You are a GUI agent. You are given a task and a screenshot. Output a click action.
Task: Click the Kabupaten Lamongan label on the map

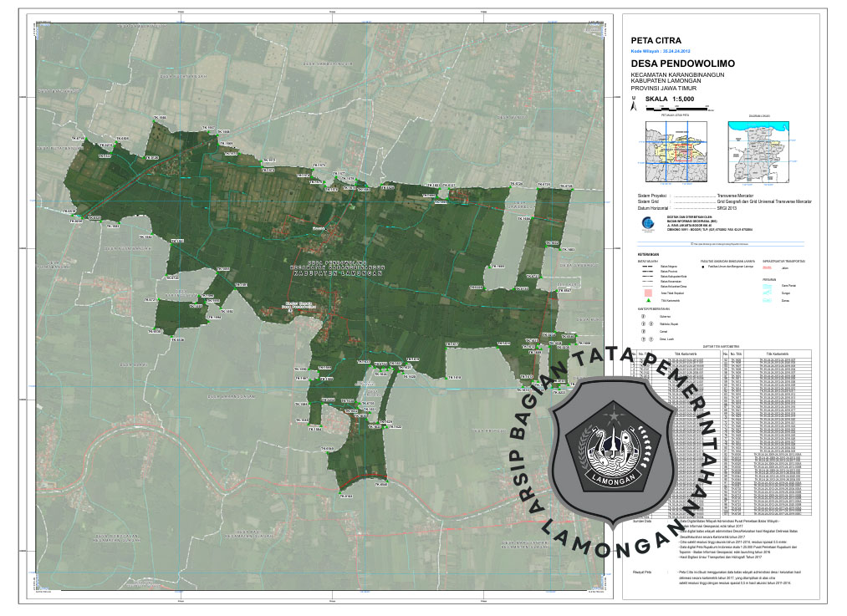tap(340, 273)
